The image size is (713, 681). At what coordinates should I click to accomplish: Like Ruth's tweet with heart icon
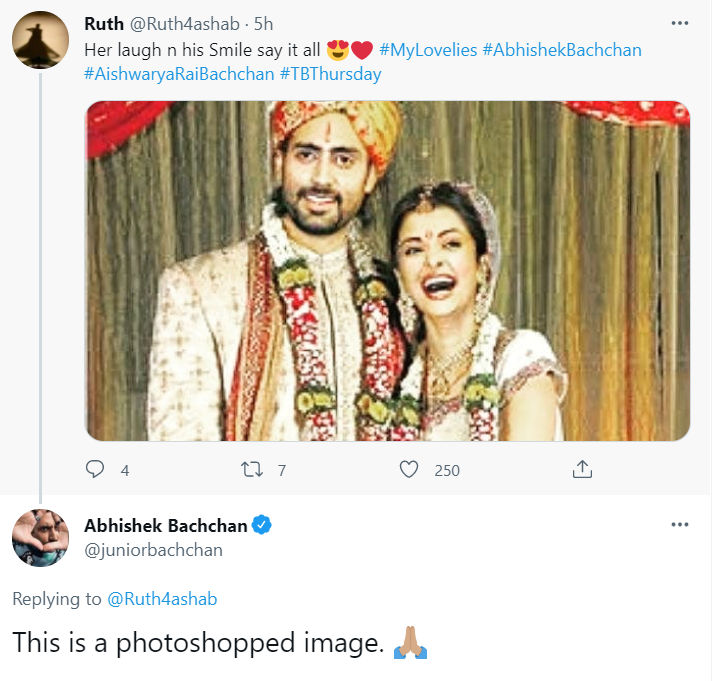pos(408,469)
